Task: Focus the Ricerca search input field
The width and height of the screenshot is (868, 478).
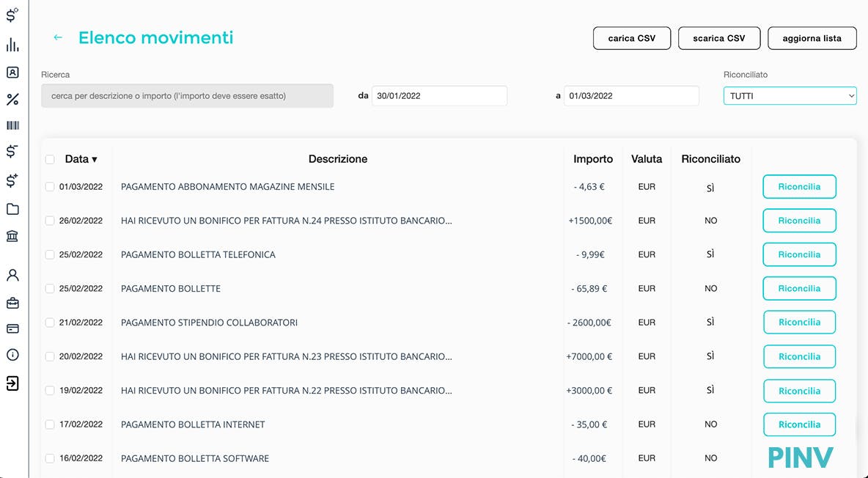Action: [x=187, y=96]
